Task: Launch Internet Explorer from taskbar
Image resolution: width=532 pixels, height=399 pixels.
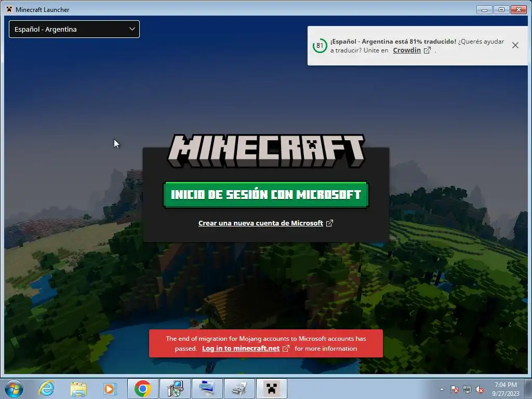Action: [x=46, y=389]
